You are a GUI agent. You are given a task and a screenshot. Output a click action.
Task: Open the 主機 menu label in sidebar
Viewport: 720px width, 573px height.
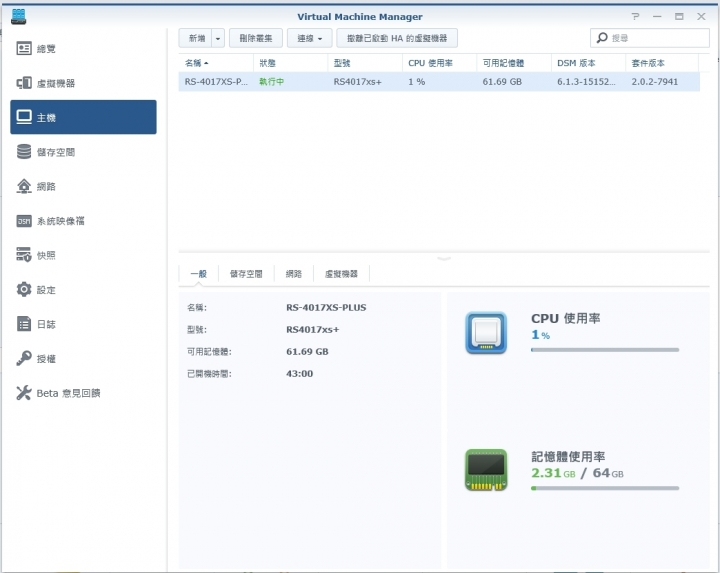(x=46, y=118)
